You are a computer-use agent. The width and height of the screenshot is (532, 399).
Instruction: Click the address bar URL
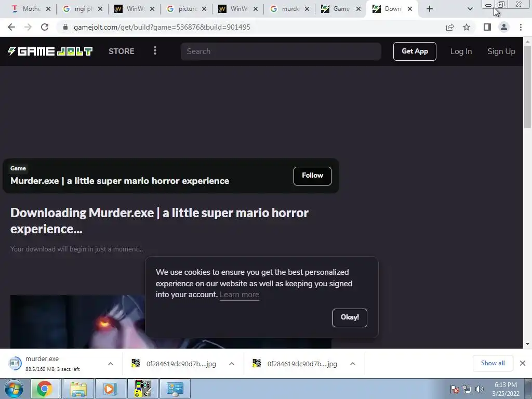point(162,27)
